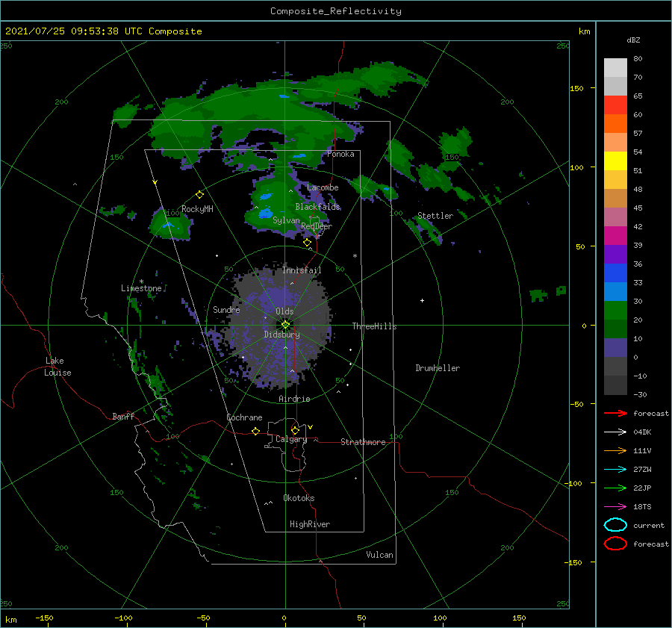Viewport: 672px width, 628px height.
Task: Pick the purple 39-36 dBZ swatch
Action: pos(615,254)
